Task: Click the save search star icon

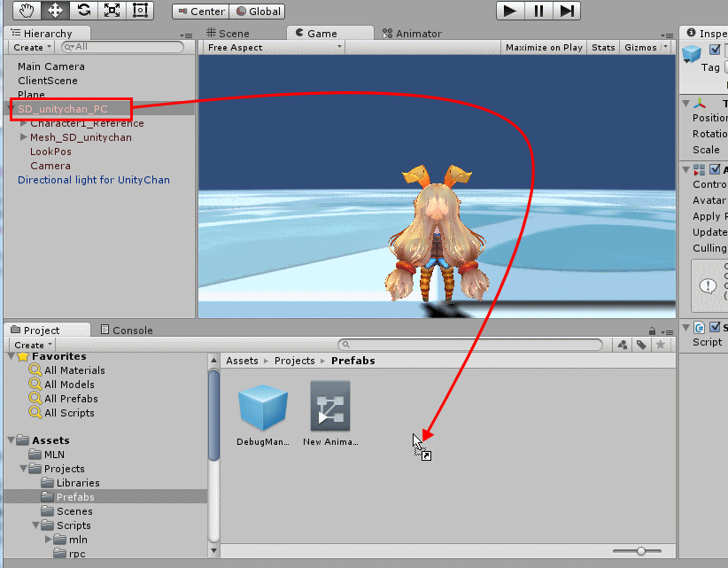Action: point(660,345)
